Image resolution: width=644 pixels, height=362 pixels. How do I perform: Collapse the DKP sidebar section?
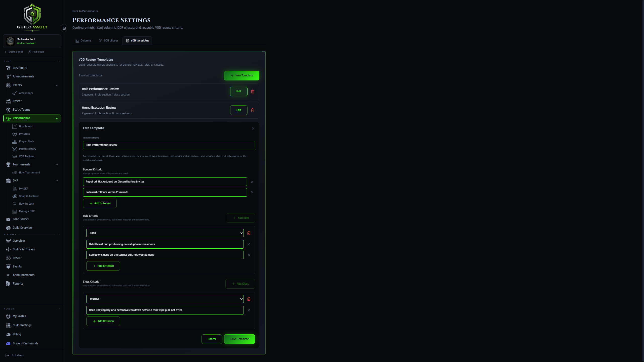57,181
